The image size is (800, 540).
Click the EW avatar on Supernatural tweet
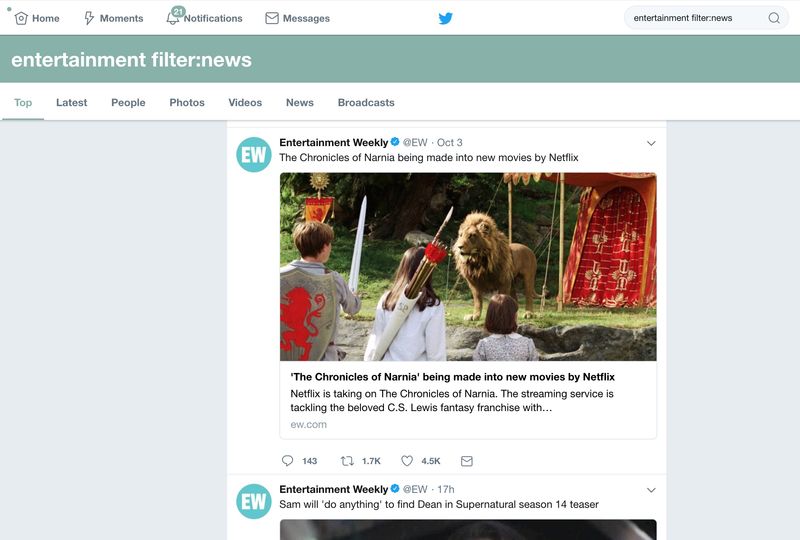[x=254, y=501]
